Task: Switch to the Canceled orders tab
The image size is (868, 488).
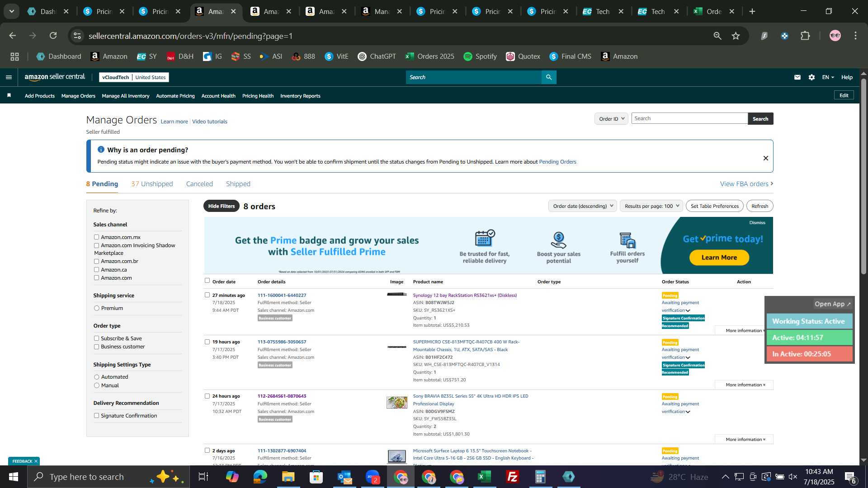Action: pos(199,184)
